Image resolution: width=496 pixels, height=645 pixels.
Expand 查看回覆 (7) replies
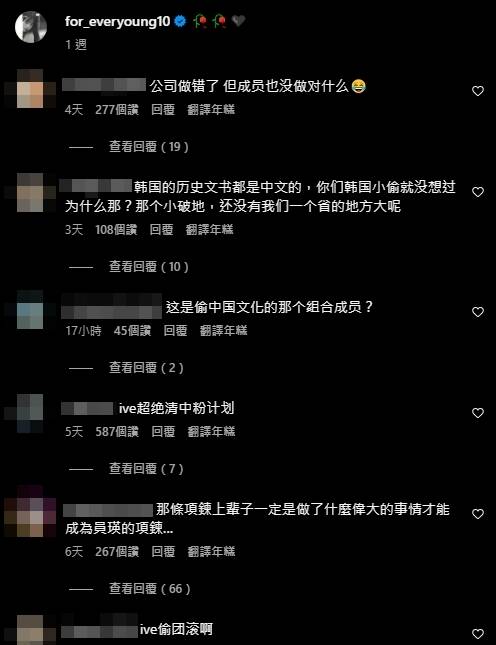146,469
